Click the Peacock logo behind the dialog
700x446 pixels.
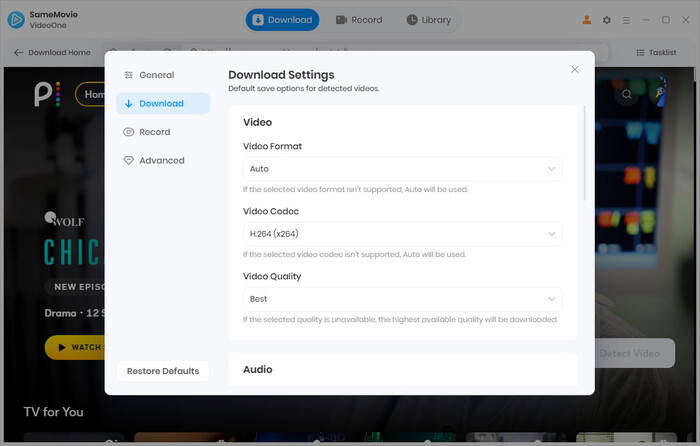pyautogui.click(x=46, y=94)
